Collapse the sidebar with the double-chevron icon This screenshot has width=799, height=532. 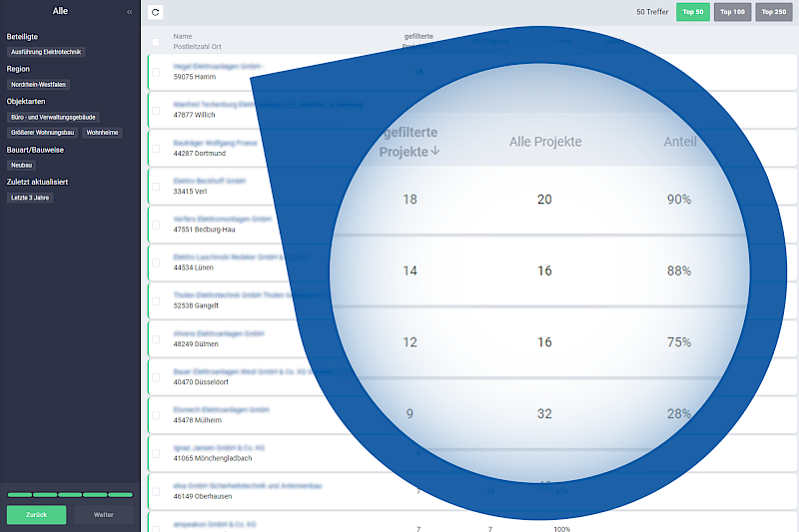click(x=129, y=12)
